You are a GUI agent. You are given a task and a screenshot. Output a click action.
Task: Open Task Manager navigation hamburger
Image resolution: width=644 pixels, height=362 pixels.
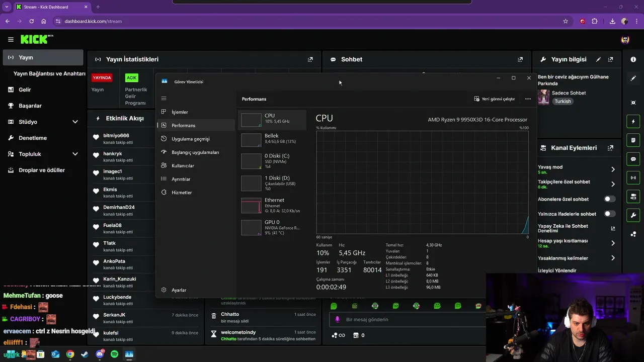click(164, 99)
